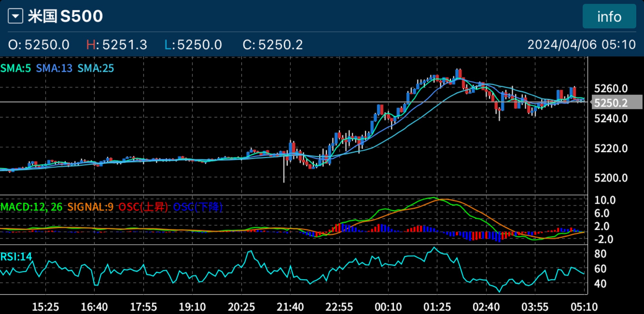Click the red OSC(上昇) legend label
Viewport: 644px width, 314px height.
[143, 207]
